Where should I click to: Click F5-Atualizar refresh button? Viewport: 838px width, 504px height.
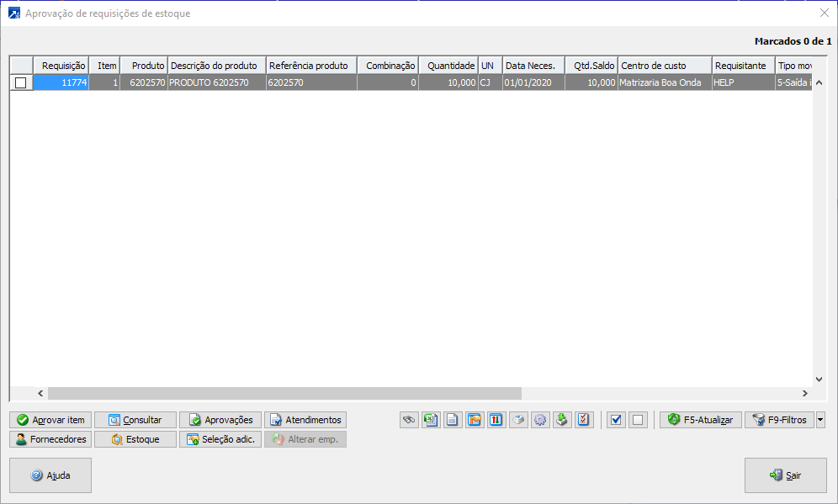point(701,420)
